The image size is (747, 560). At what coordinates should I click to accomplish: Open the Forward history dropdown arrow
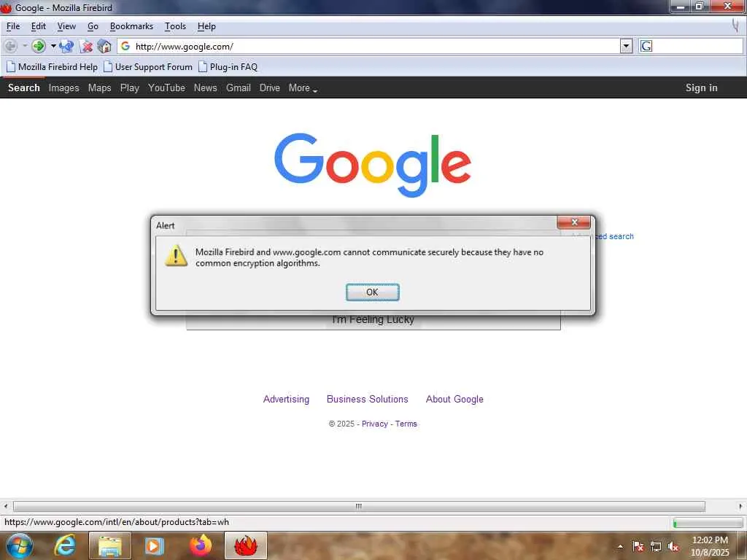[53, 46]
